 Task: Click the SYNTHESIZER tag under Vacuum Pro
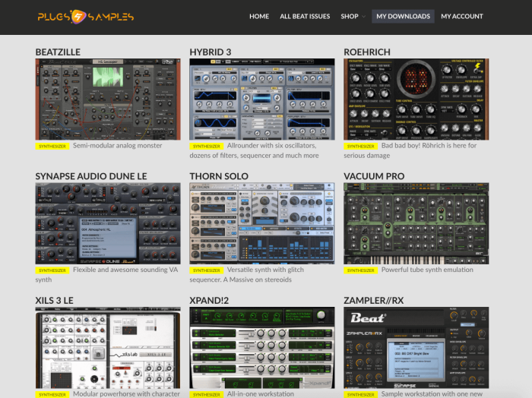361,270
